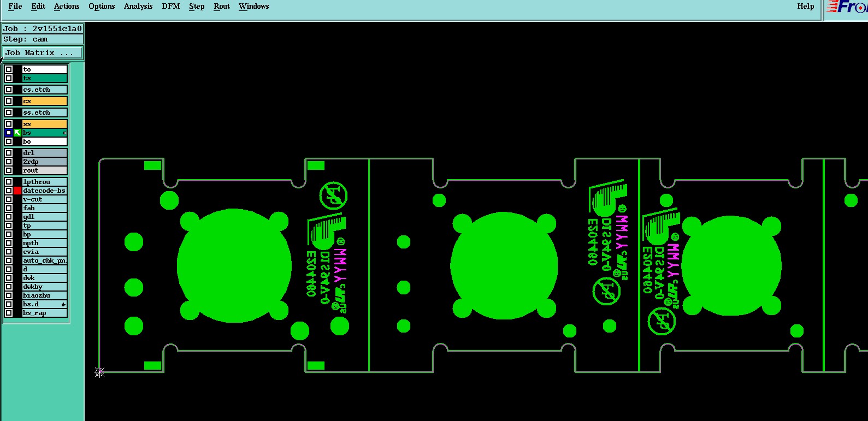Toggle the bo layer checkbox
The width and height of the screenshot is (868, 421).
tap(9, 141)
